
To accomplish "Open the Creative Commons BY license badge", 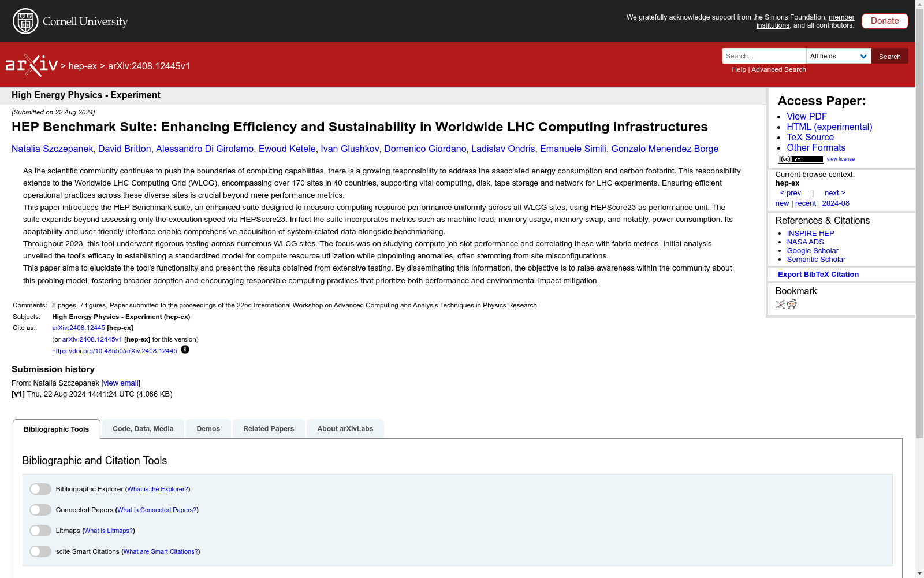I will (x=800, y=159).
